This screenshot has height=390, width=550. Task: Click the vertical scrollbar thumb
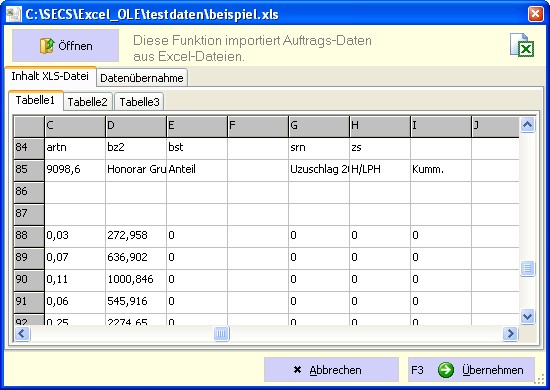[528, 268]
